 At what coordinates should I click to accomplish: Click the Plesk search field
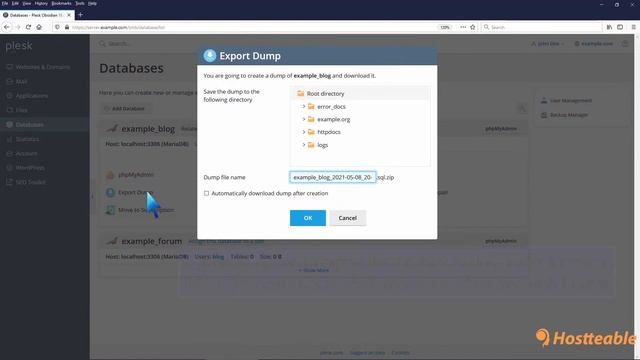119,44
